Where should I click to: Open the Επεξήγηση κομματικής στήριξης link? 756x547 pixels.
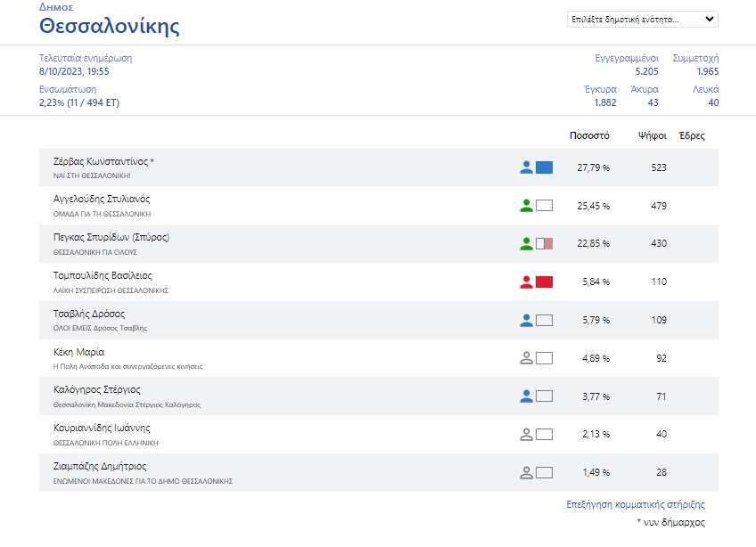tap(629, 504)
